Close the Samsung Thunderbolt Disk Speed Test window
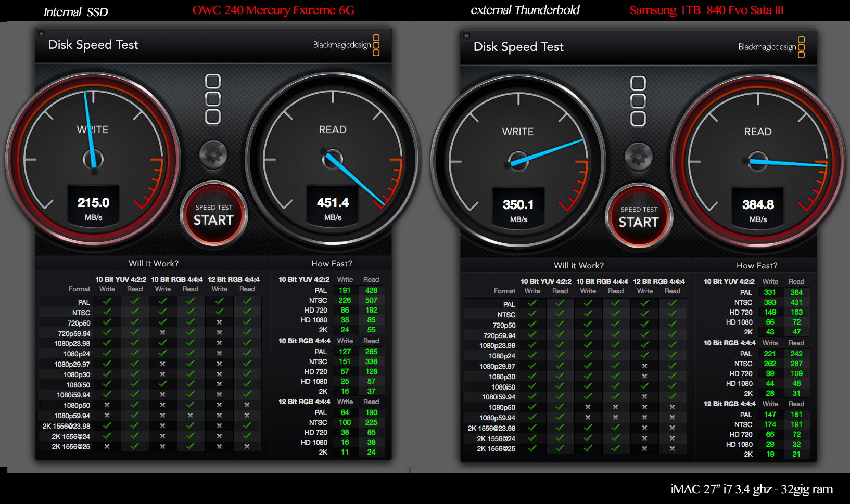Screen dimensions: 850x504 [466, 36]
